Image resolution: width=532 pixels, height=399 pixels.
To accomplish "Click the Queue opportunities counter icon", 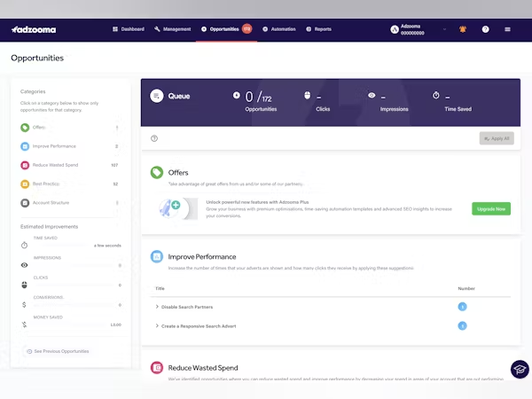I will 237,96.
